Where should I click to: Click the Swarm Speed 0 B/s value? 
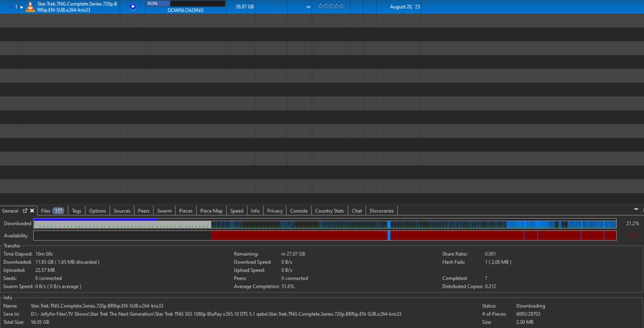click(58, 286)
